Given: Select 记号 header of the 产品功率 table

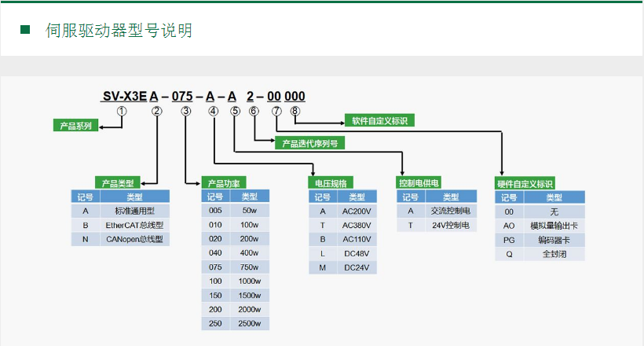Looking at the screenshot, I should pyautogui.click(x=215, y=197).
